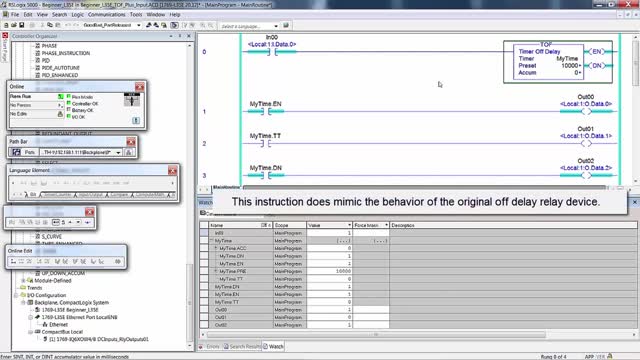
Task: Collapse the I/O Configuration tree node
Action: click(x=16, y=295)
